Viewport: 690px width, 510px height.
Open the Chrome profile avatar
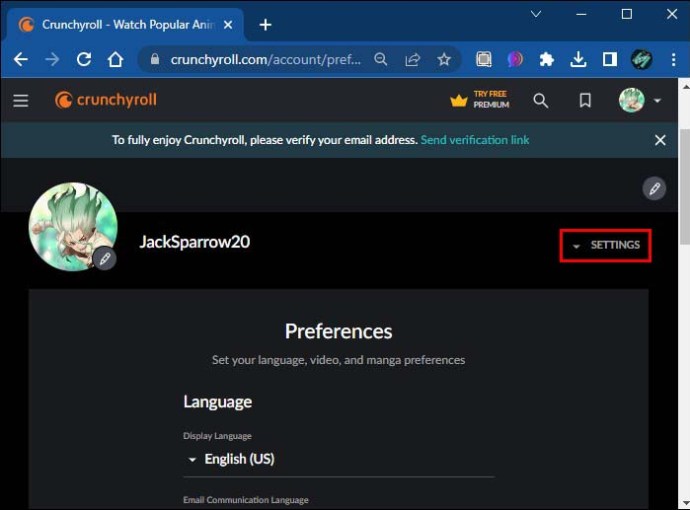[642, 59]
